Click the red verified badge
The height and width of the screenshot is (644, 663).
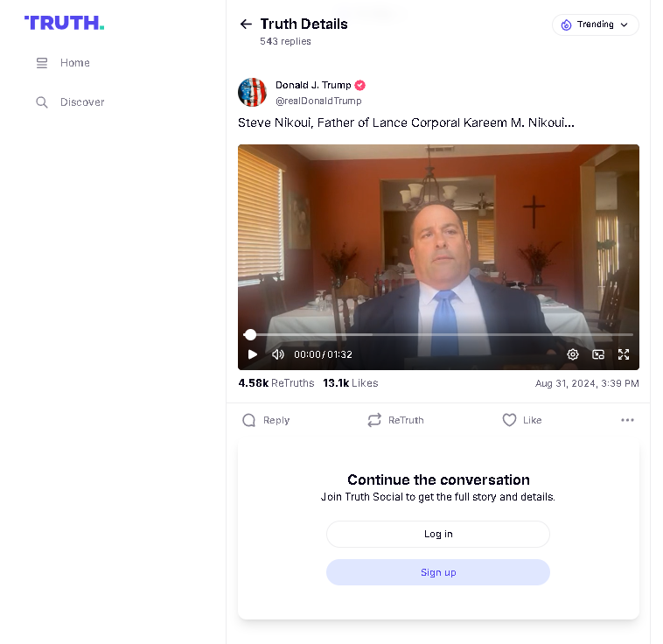[359, 86]
